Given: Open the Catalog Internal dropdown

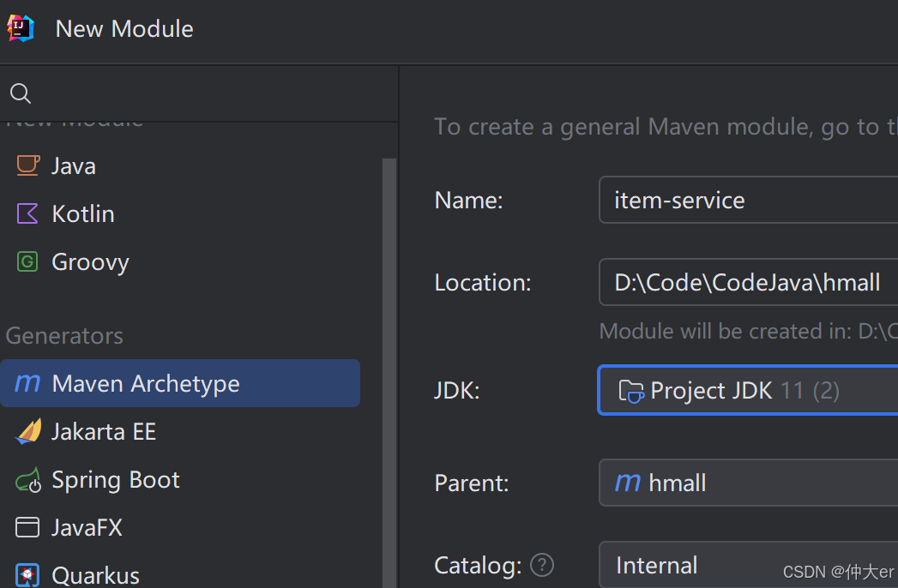Looking at the screenshot, I should 749,565.
